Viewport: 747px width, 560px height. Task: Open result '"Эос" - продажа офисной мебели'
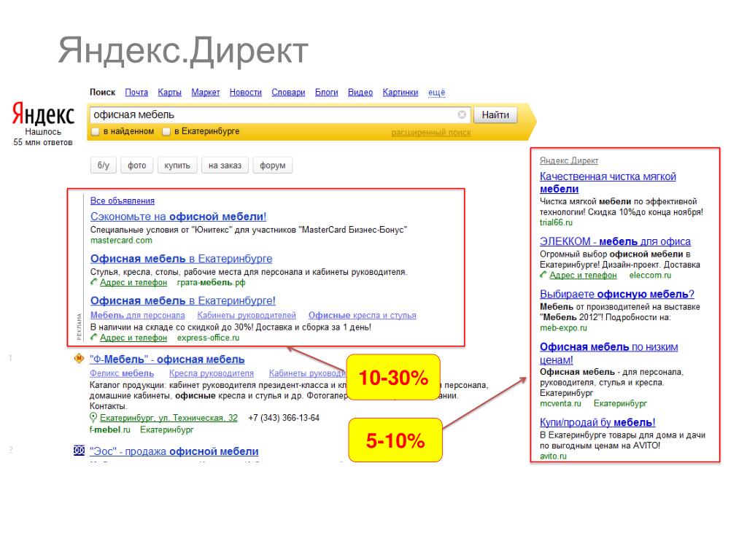tap(174, 451)
